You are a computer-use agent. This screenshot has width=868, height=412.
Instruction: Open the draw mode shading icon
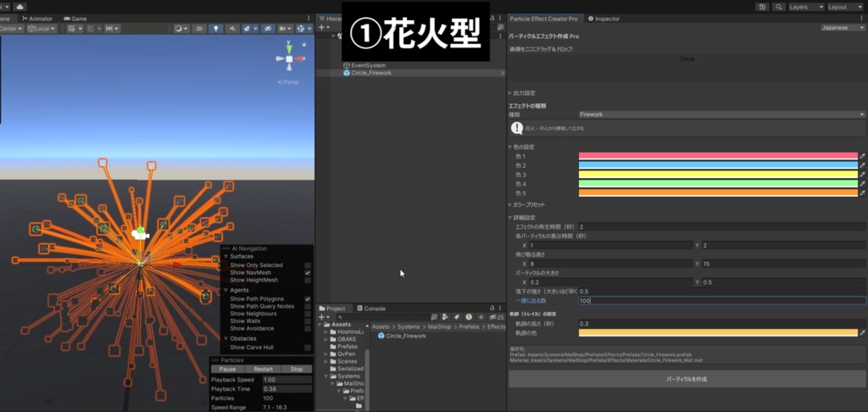pos(181,28)
